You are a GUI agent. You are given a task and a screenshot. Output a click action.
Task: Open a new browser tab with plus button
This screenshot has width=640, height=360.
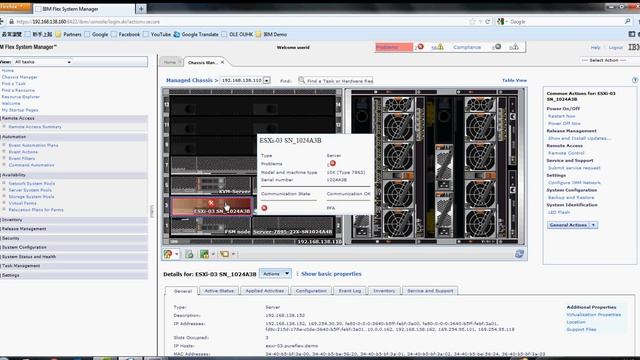pyautogui.click(x=141, y=9)
